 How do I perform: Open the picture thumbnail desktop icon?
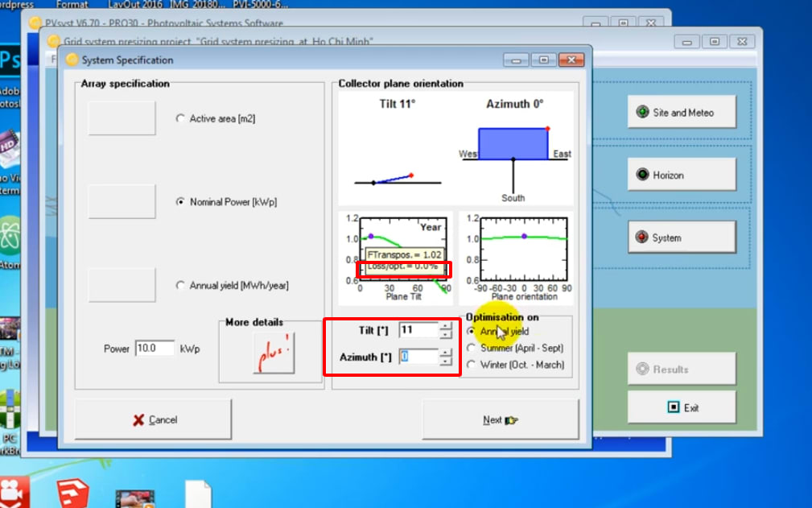pyautogui.click(x=135, y=499)
